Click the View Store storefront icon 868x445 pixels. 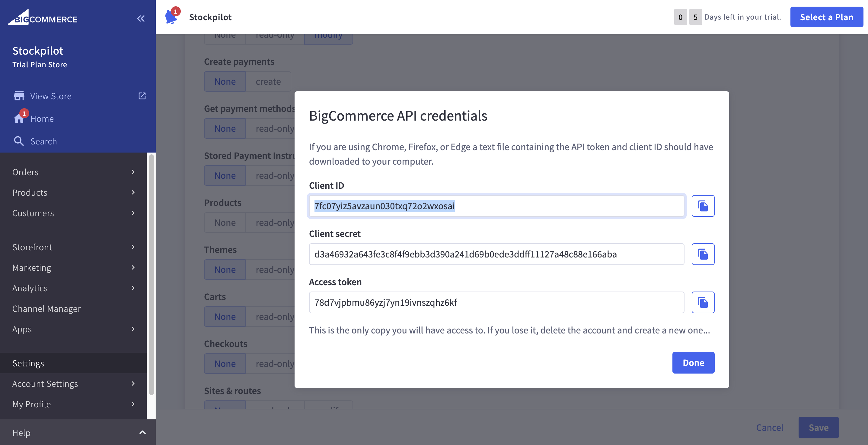19,96
